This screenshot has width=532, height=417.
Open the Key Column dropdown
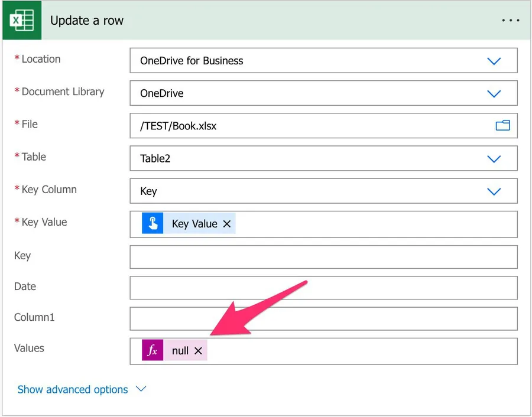pos(494,191)
